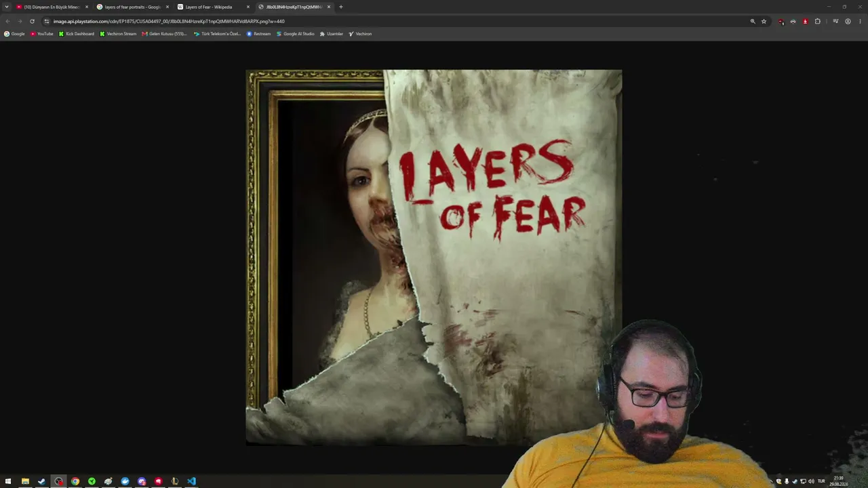Screen dimensions: 868x488
Task: Open League of Legends taskbar icon
Action: point(175,481)
